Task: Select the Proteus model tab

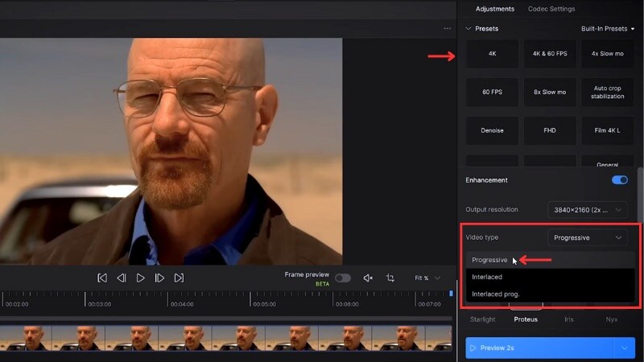Action: [526, 319]
